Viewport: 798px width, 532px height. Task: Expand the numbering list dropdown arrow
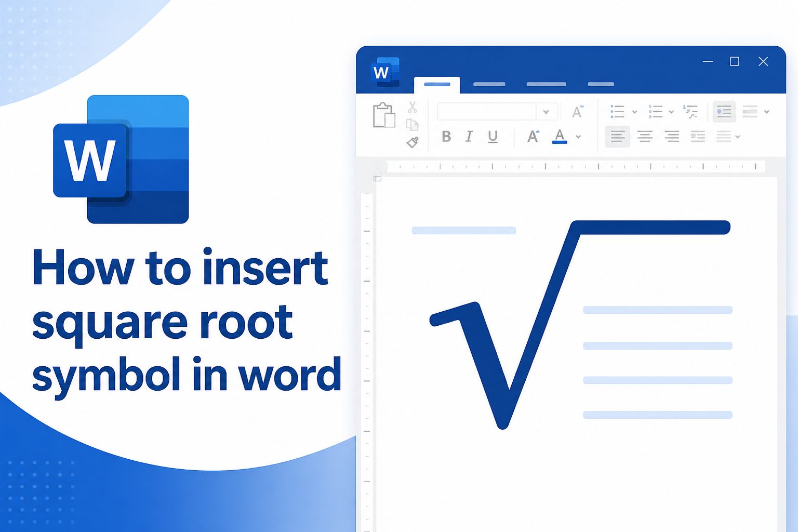coord(671,112)
